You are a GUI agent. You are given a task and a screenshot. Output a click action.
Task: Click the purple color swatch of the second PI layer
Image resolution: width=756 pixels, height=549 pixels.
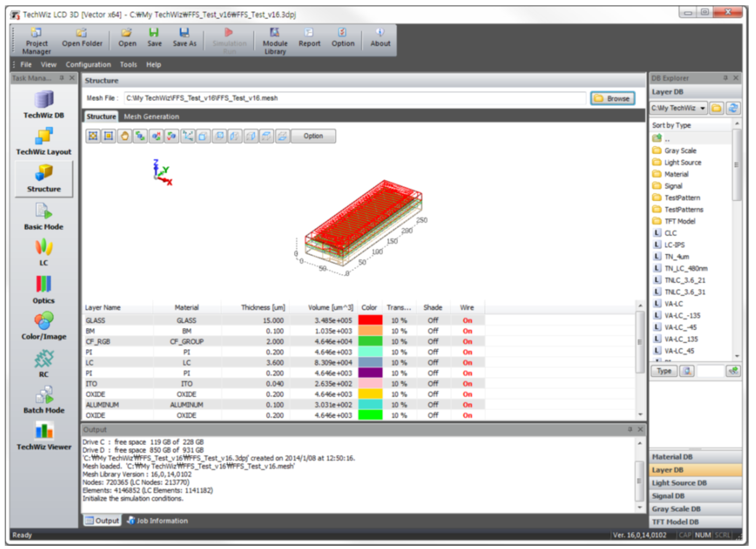pyautogui.click(x=370, y=373)
